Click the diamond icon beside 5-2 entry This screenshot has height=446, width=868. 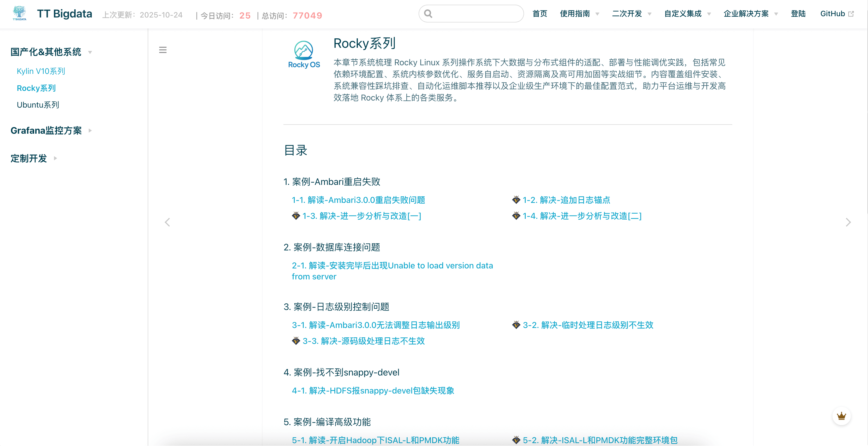516,440
